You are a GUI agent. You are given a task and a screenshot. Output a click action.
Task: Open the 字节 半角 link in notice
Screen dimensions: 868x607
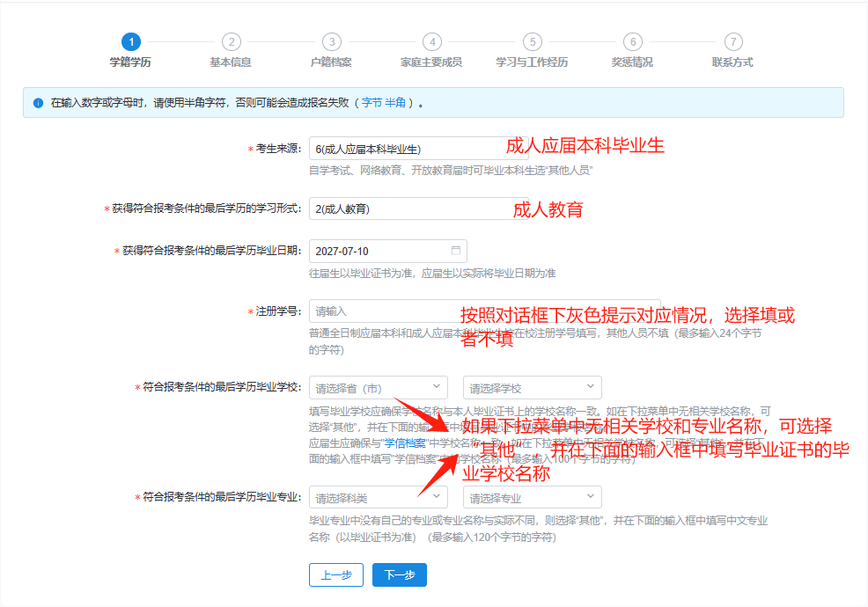pos(384,103)
